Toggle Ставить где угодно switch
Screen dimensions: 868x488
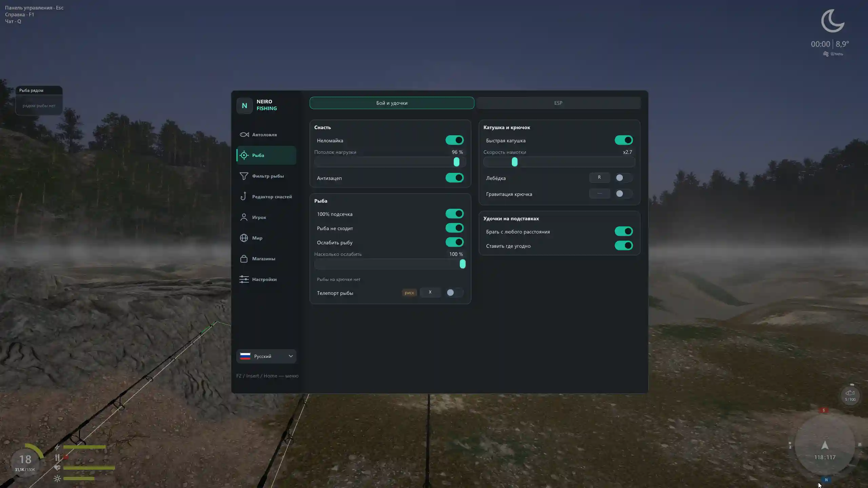pos(624,246)
